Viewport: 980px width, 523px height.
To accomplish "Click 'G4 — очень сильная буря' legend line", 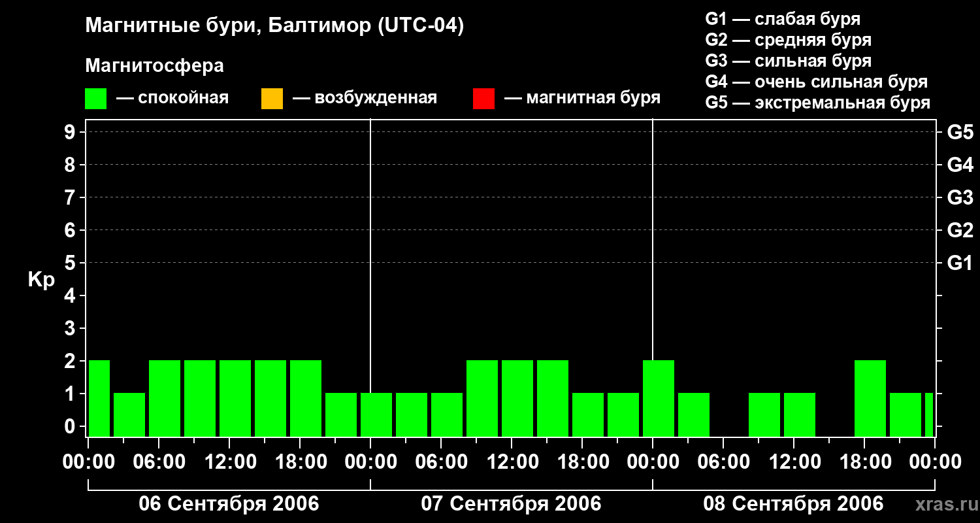I will 817,82.
